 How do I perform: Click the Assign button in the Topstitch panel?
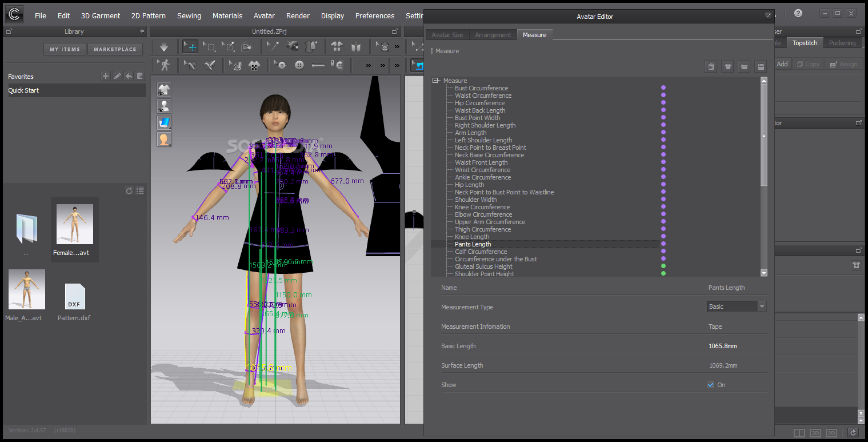843,64
